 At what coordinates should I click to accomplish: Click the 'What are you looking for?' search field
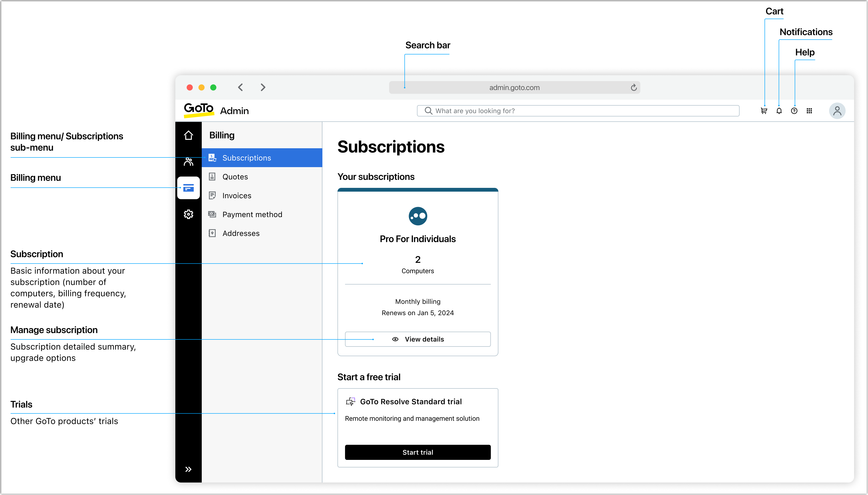pyautogui.click(x=578, y=111)
